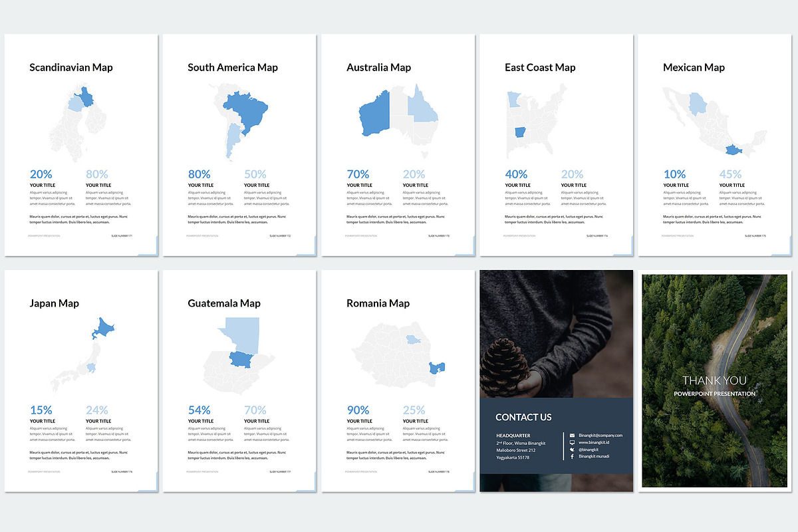
Task: Click the 24% value on Japan Map slide
Action: pos(97,410)
